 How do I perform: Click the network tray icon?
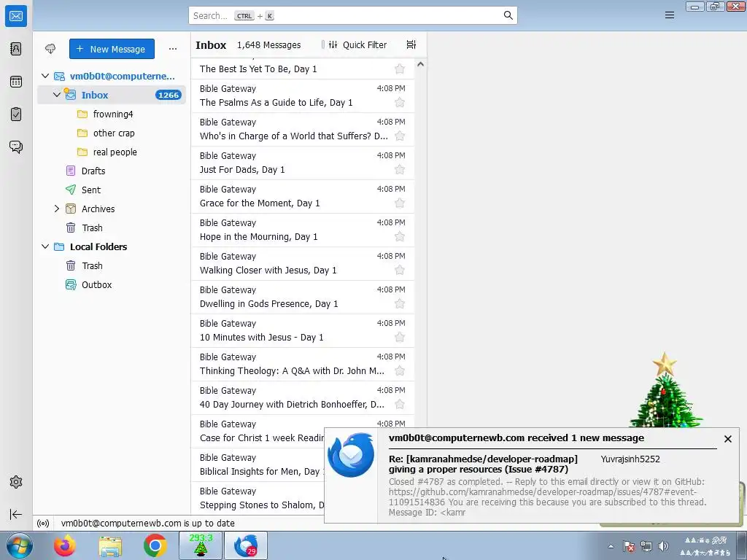click(646, 546)
